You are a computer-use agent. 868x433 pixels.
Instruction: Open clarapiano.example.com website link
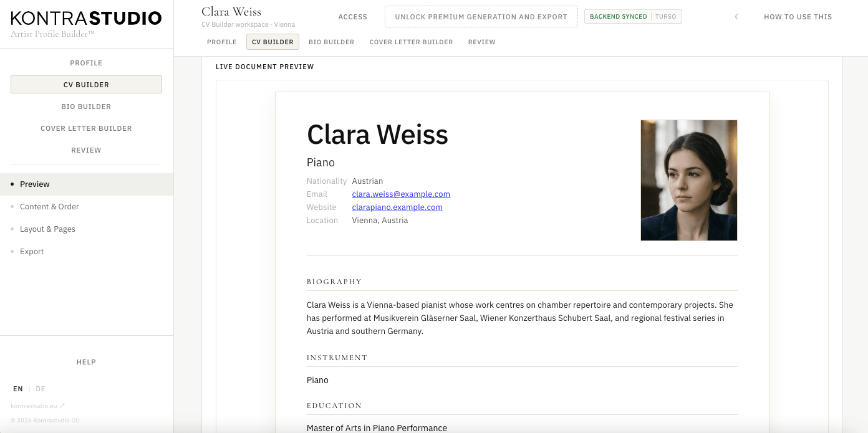click(x=397, y=207)
